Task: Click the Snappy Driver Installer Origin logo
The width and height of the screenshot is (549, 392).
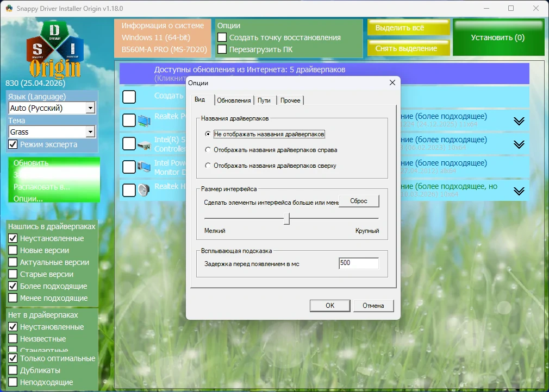Action: (55, 49)
